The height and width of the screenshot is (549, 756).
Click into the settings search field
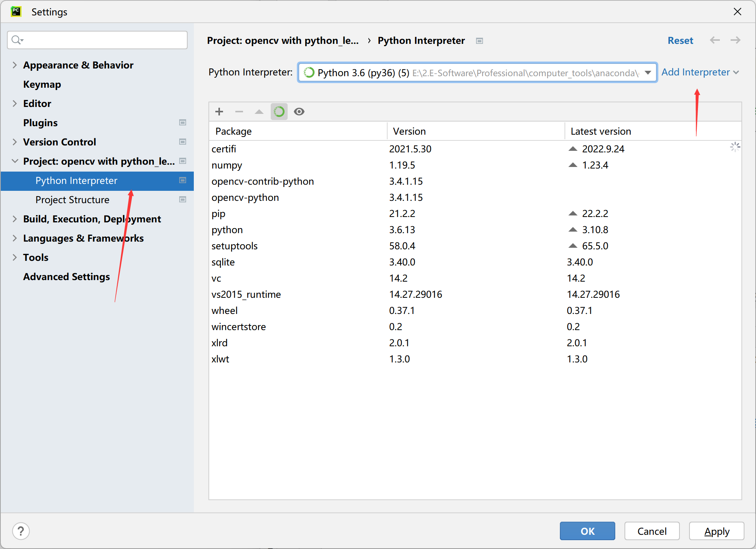click(97, 40)
